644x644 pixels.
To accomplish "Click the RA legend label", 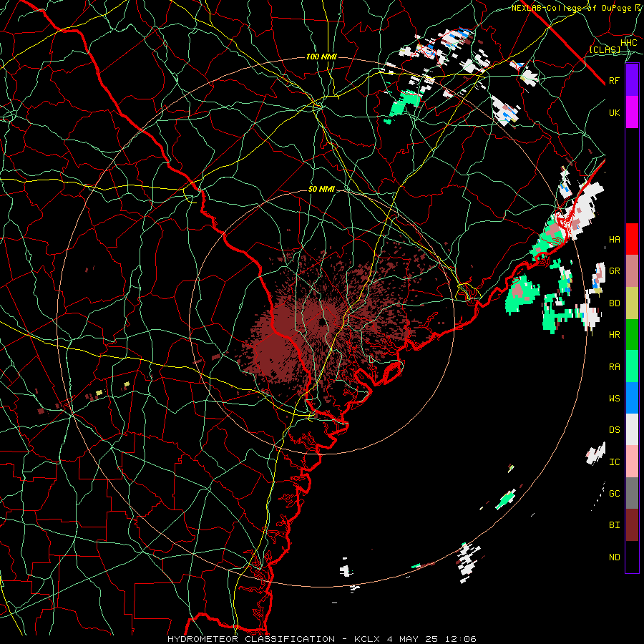I will click(615, 367).
